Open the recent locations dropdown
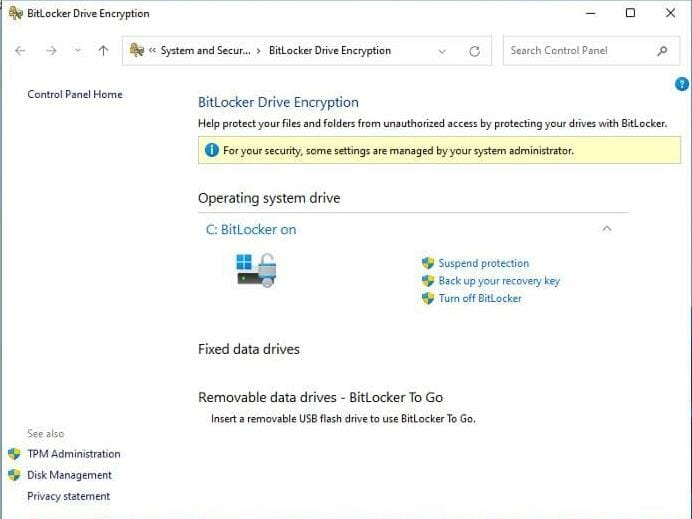Viewport: 692px width, 519px height. click(77, 51)
